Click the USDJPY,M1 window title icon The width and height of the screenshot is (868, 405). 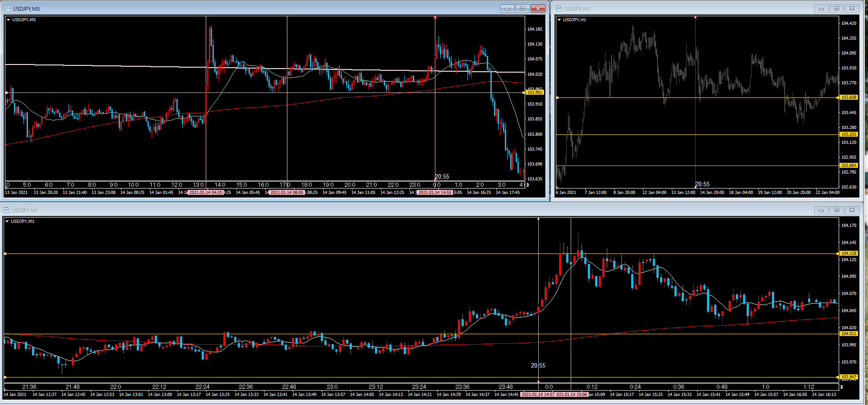point(6,210)
